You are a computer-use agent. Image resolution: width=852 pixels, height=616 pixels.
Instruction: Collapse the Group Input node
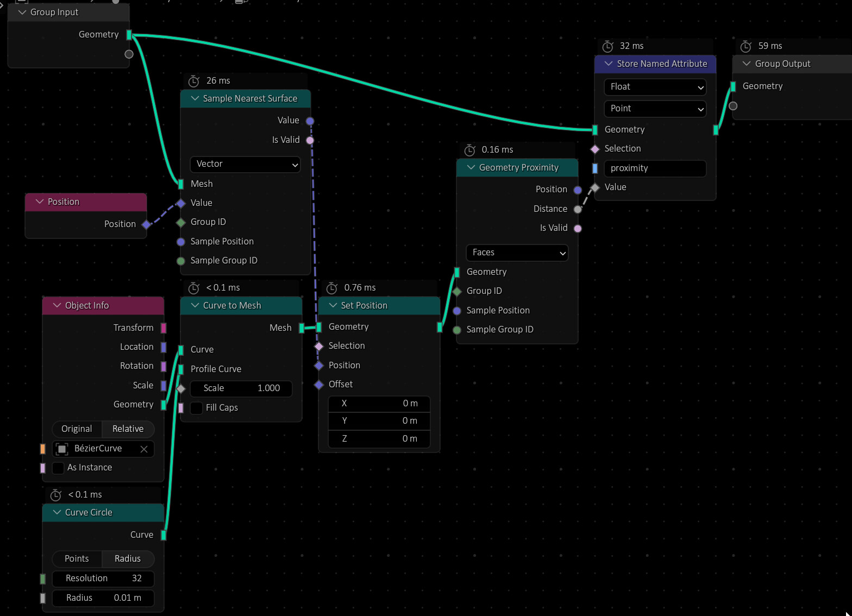22,12
